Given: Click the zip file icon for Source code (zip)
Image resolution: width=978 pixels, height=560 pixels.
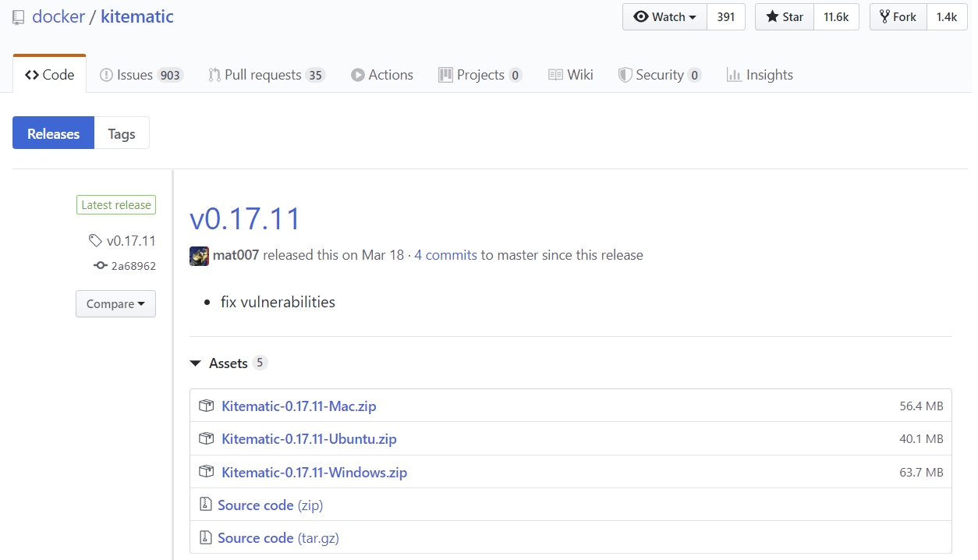Looking at the screenshot, I should 206,505.
